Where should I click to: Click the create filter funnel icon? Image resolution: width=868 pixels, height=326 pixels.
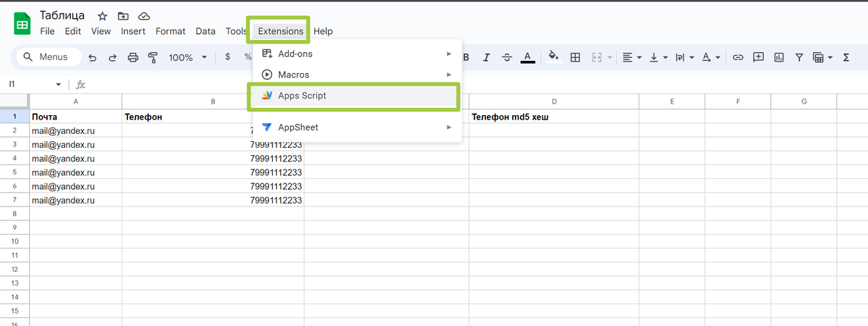(799, 57)
